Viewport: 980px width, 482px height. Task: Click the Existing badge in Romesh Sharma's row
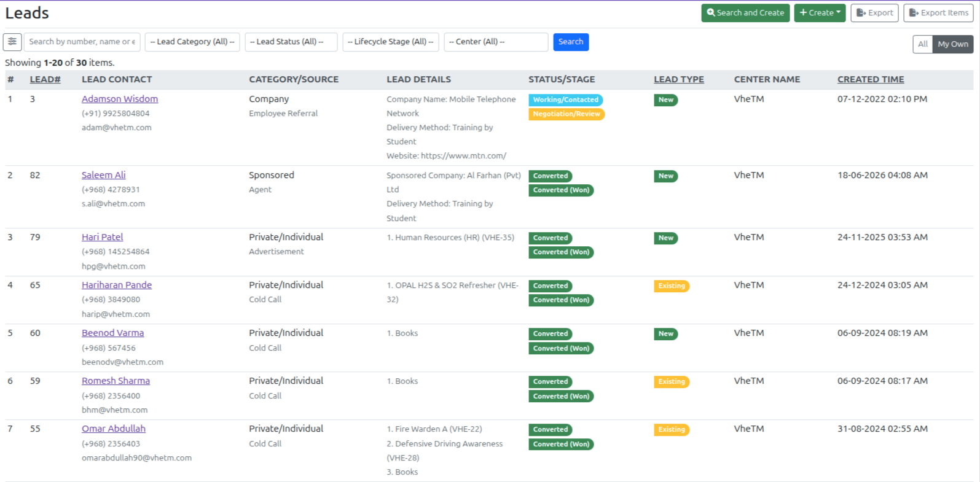coord(672,382)
